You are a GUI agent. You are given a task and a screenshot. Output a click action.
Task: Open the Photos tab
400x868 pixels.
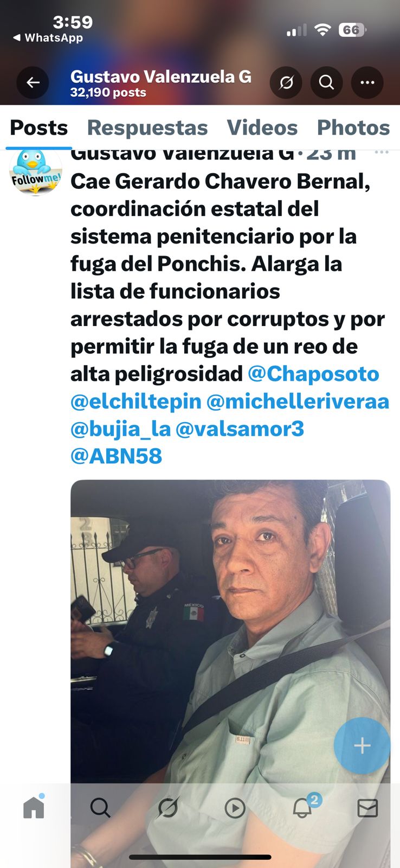pyautogui.click(x=353, y=127)
